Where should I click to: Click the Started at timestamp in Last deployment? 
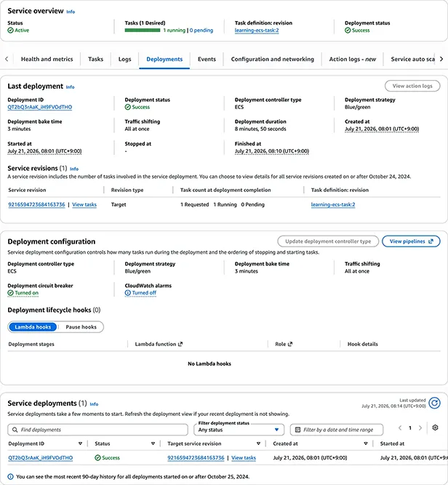44,151
